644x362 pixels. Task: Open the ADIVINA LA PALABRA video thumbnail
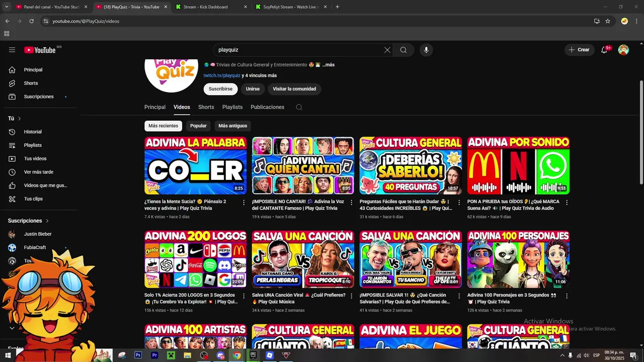click(196, 165)
